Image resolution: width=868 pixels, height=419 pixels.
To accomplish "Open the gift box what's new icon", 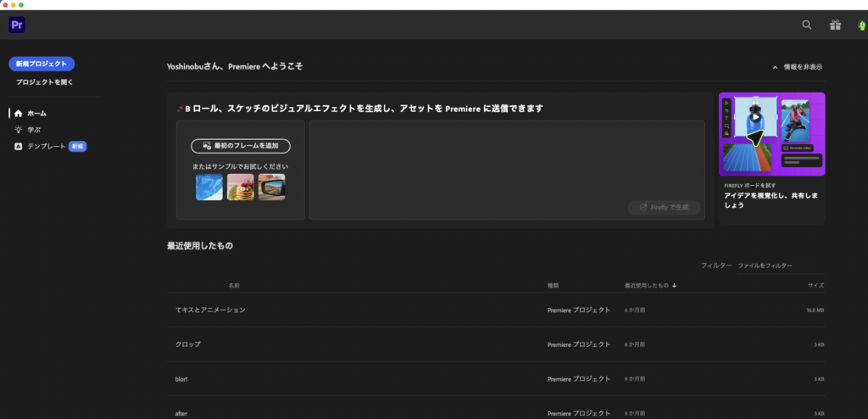I will point(835,25).
